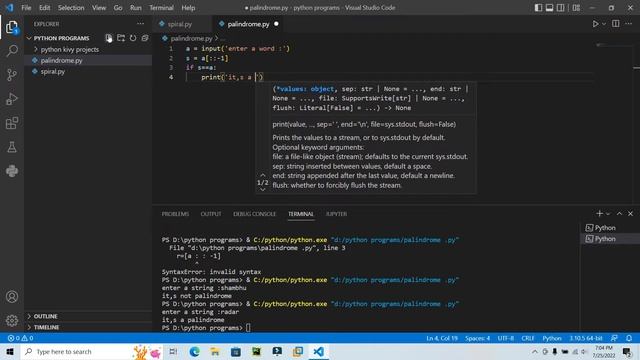Open the Edit menu
Image resolution: width=640 pixels, height=360 pixels.
44,8
